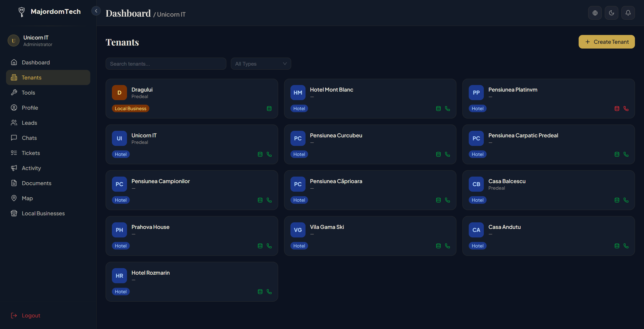This screenshot has width=644, height=329.
Task: Select the Tools wrench icon in sidebar
Action: (x=14, y=93)
